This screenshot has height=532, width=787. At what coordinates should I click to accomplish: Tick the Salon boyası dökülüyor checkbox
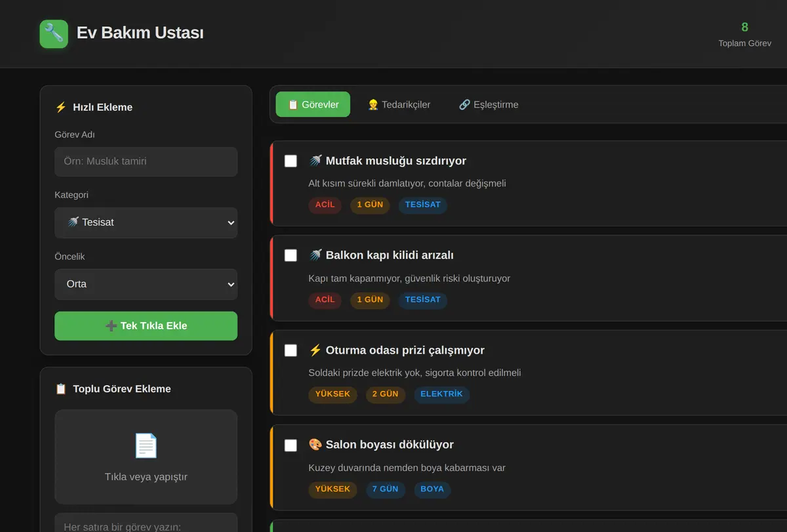(x=291, y=445)
